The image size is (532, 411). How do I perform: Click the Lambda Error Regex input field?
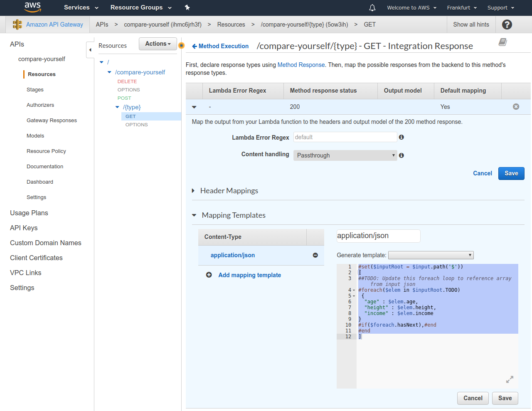click(x=345, y=137)
